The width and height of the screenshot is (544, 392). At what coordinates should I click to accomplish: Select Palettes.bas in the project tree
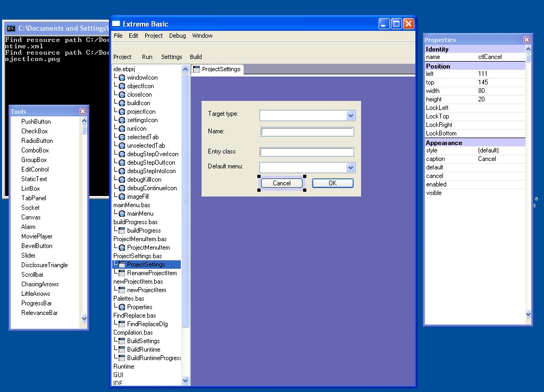point(129,299)
